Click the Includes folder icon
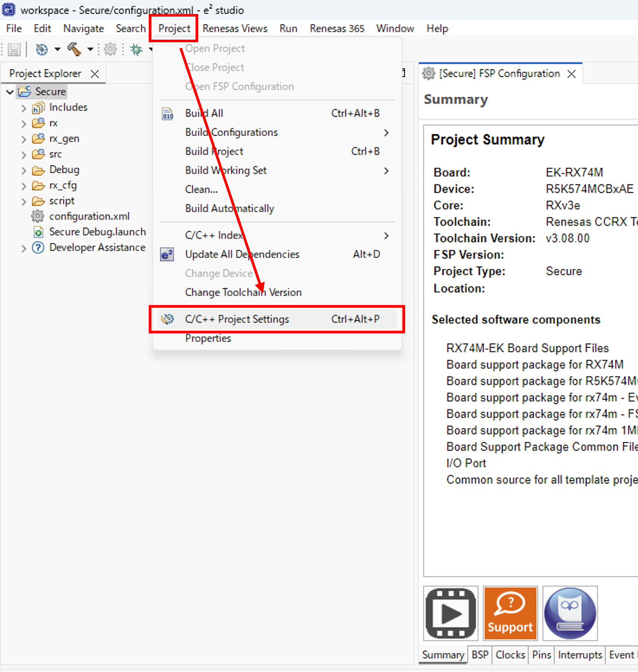 click(38, 108)
